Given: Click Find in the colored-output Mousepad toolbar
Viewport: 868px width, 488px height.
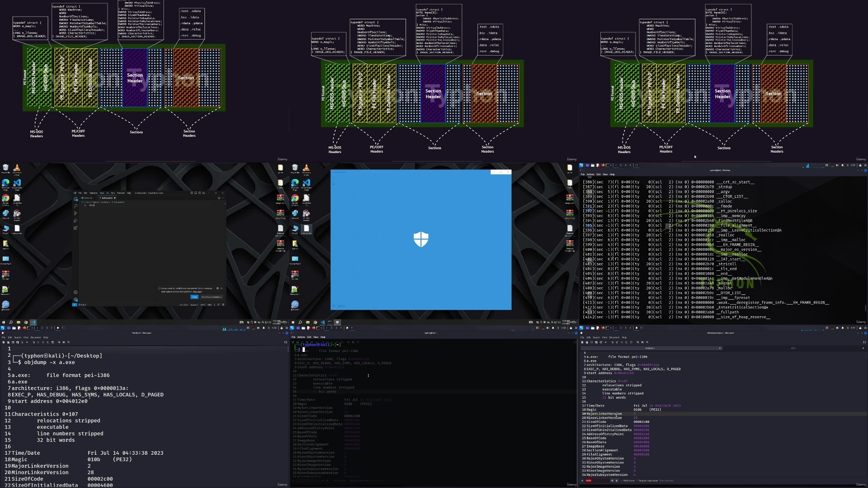Looking at the screenshot, I should [638, 342].
